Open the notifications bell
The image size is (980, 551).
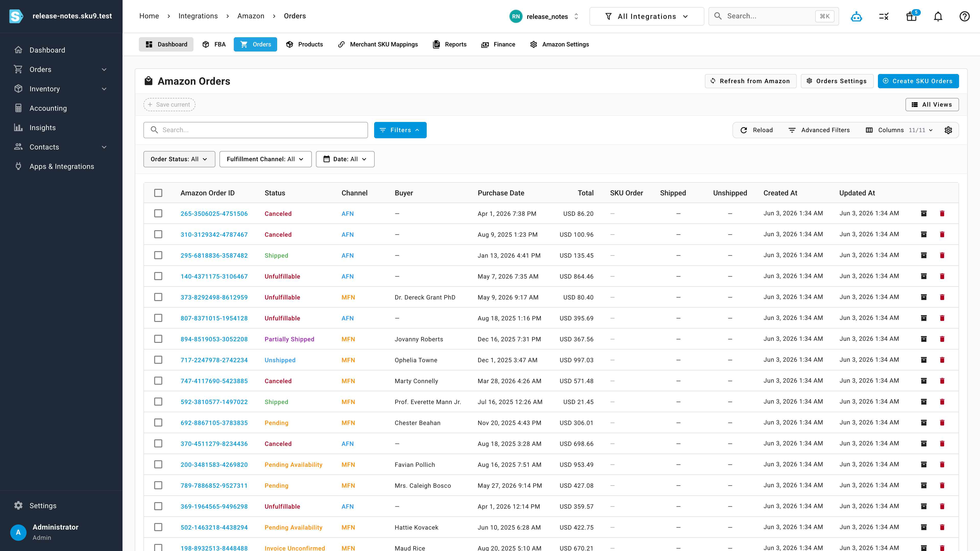click(x=938, y=16)
